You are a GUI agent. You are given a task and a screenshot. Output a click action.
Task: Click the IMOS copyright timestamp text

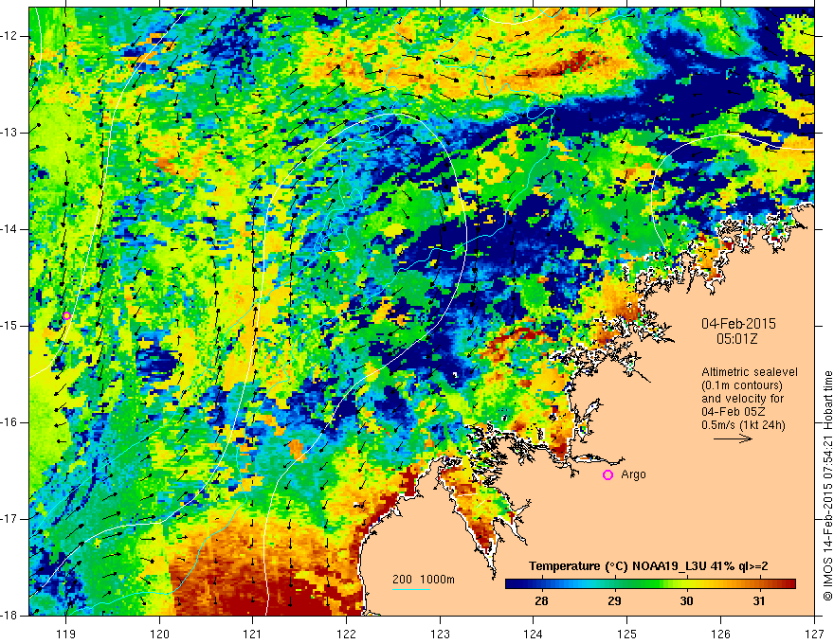(827, 486)
